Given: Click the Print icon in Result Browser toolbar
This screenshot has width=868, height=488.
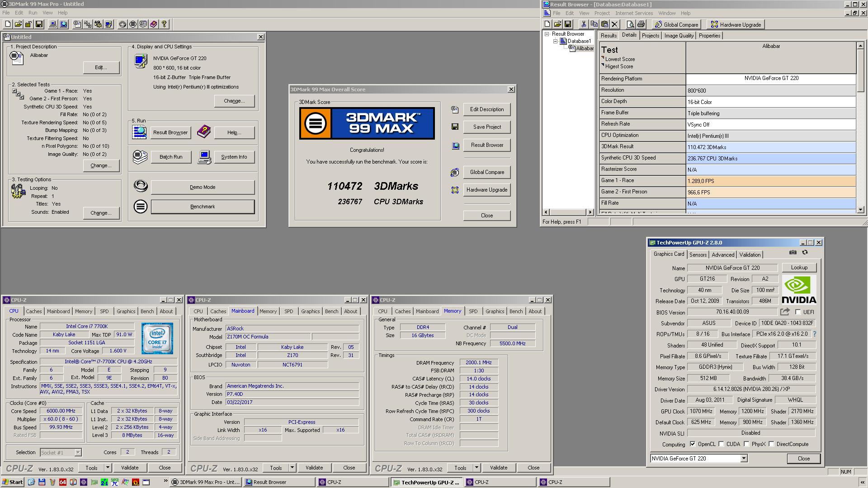Looking at the screenshot, I should (x=641, y=24).
